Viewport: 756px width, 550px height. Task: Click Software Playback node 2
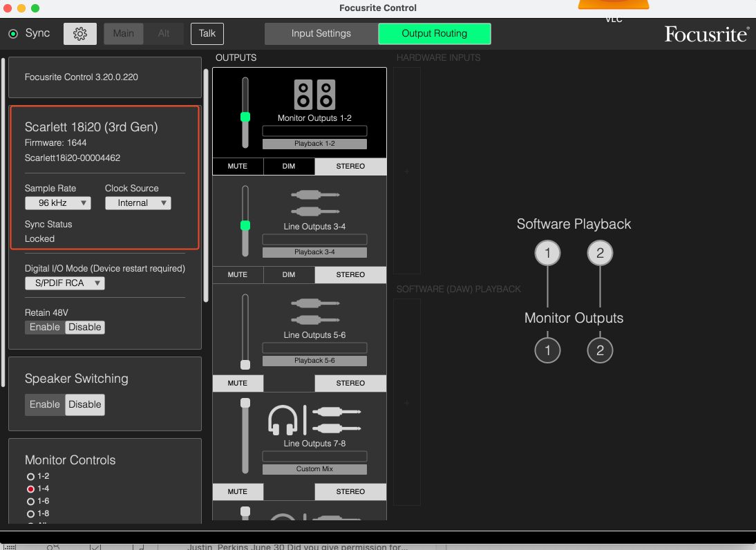click(x=600, y=253)
